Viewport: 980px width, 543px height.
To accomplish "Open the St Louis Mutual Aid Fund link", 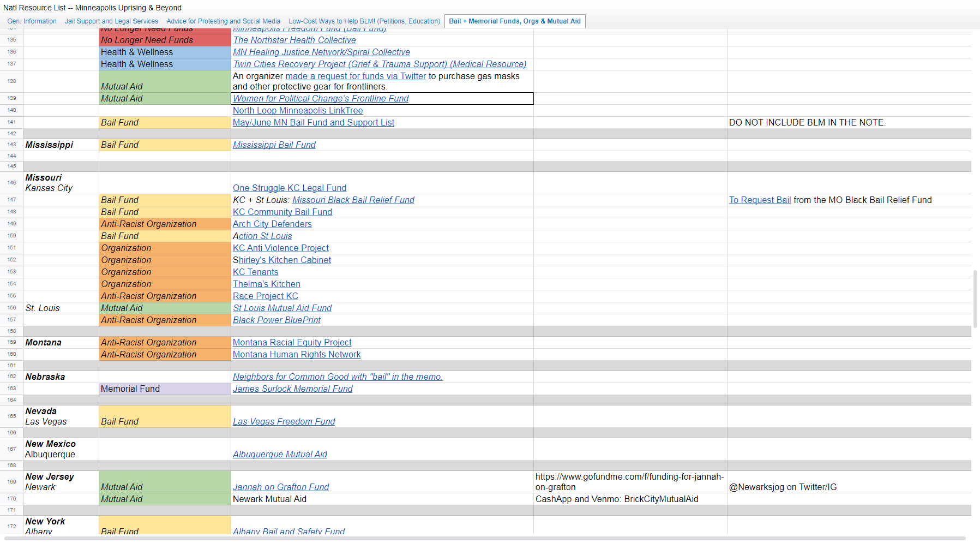I will (282, 308).
